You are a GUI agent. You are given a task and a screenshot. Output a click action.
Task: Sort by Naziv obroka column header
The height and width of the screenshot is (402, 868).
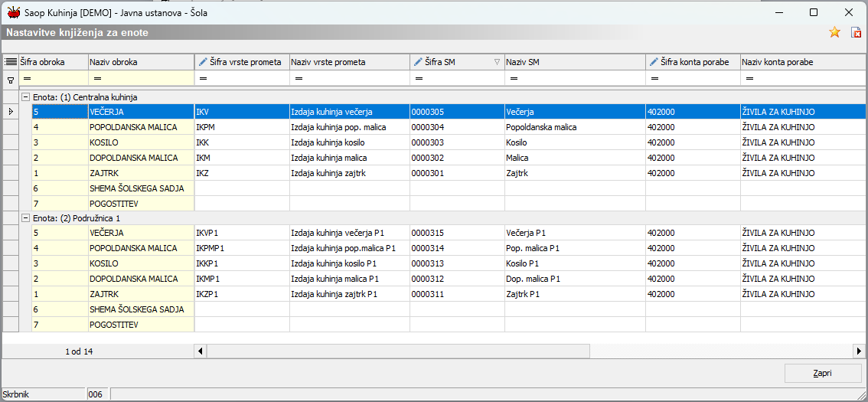[x=140, y=62]
